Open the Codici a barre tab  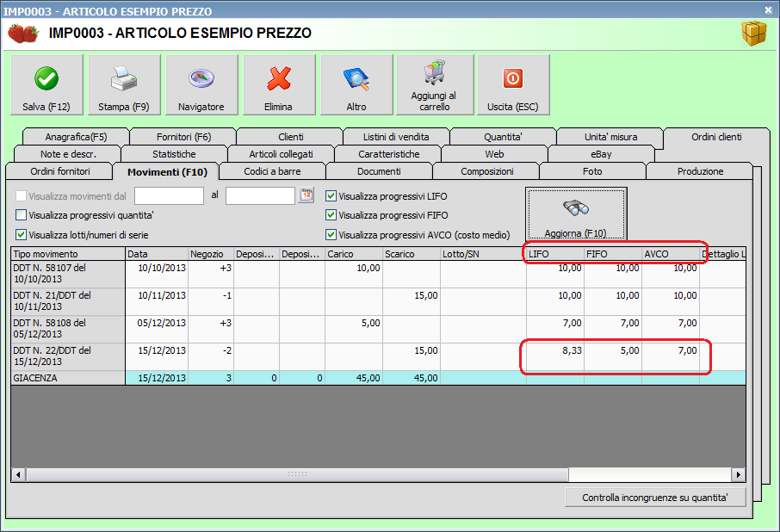coord(272,171)
